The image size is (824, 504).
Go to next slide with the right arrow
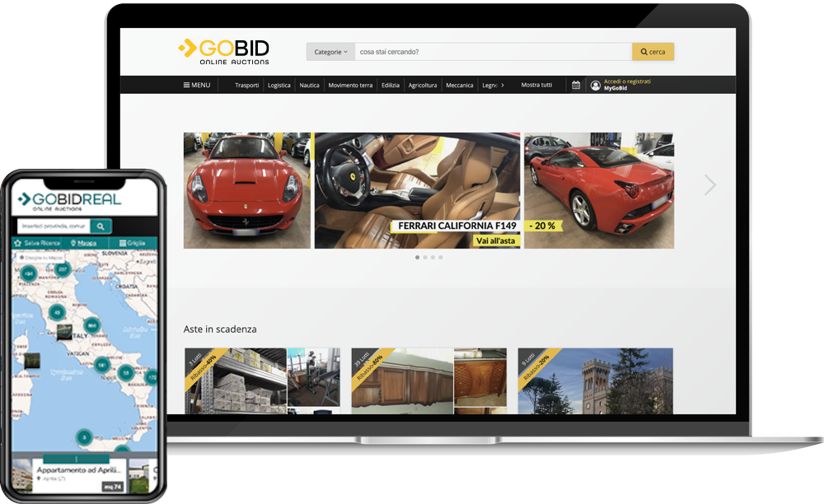click(710, 184)
